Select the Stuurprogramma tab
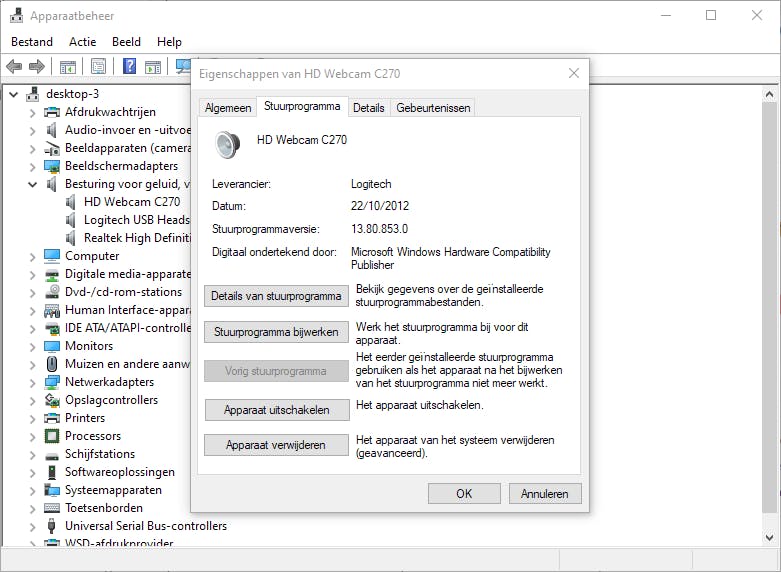 coord(302,106)
